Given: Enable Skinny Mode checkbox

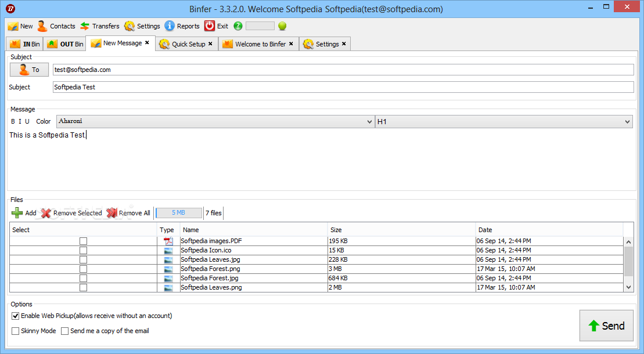Looking at the screenshot, I should [16, 331].
